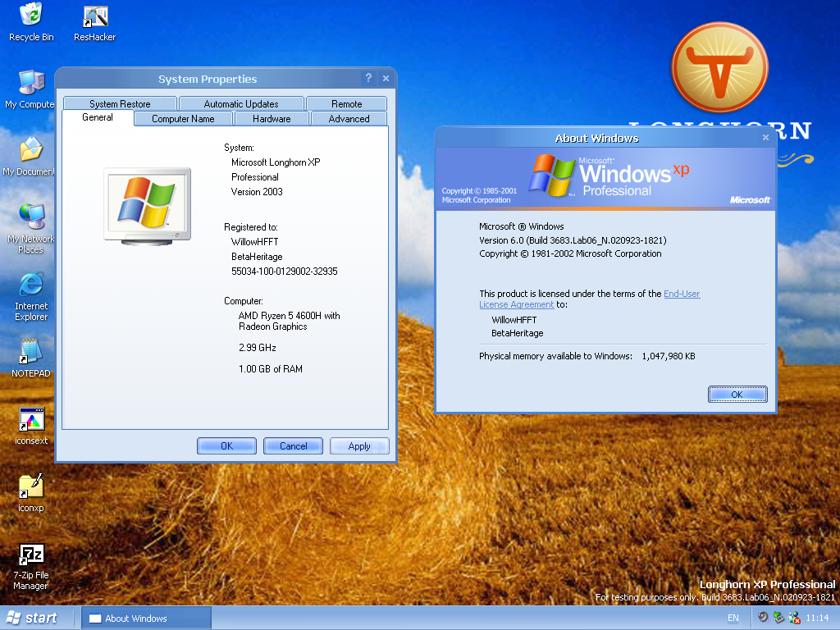Click the System Properties title bar
The width and height of the screenshot is (840, 630).
point(208,79)
